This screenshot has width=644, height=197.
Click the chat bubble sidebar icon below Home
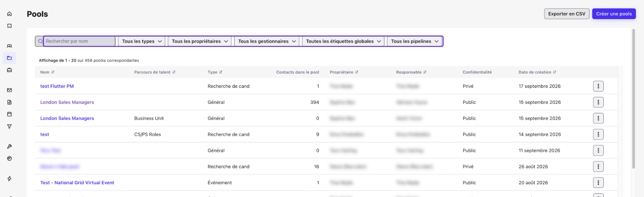click(x=9, y=26)
